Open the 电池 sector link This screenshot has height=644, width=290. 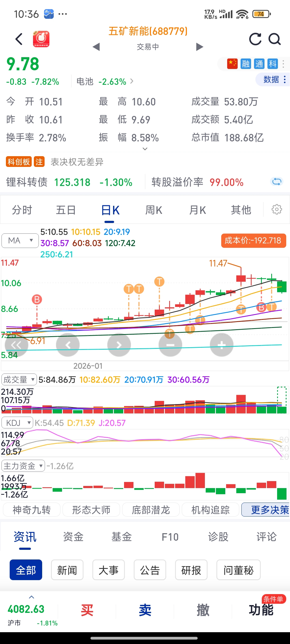click(x=105, y=81)
